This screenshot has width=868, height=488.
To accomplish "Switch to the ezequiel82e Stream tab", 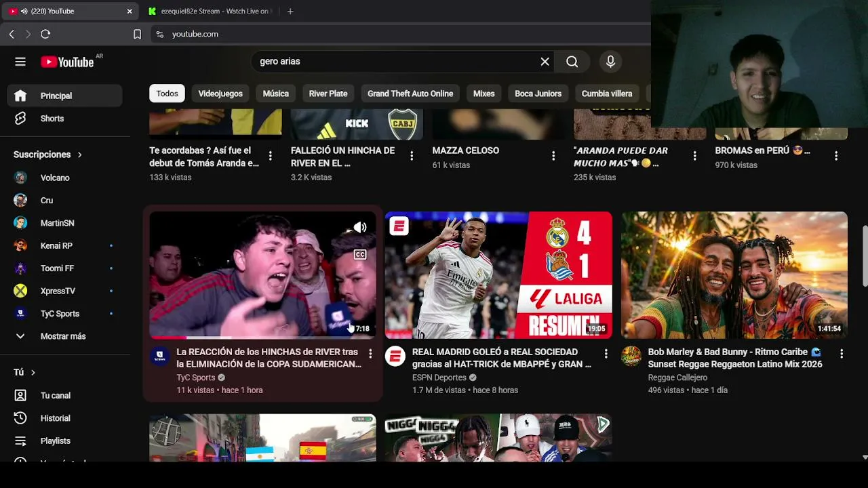I will coord(210,12).
